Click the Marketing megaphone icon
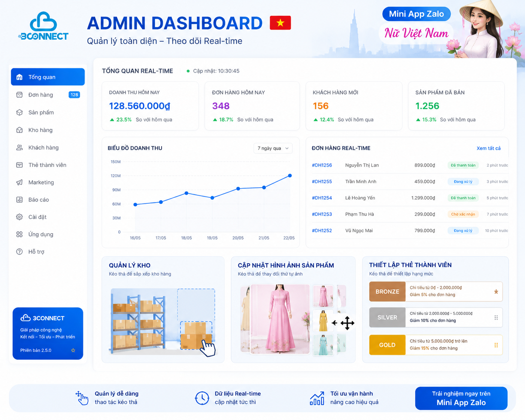The width and height of the screenshot is (525, 420). 19,182
